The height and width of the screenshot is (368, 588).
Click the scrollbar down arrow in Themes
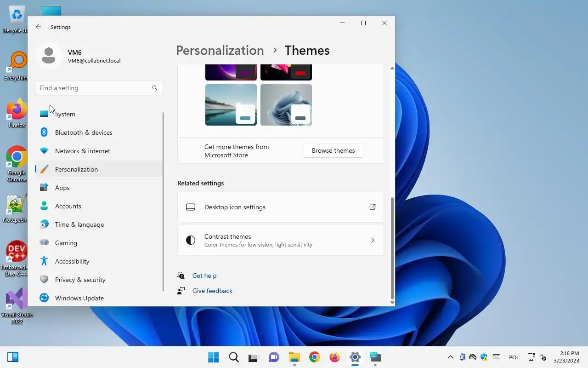click(x=392, y=302)
